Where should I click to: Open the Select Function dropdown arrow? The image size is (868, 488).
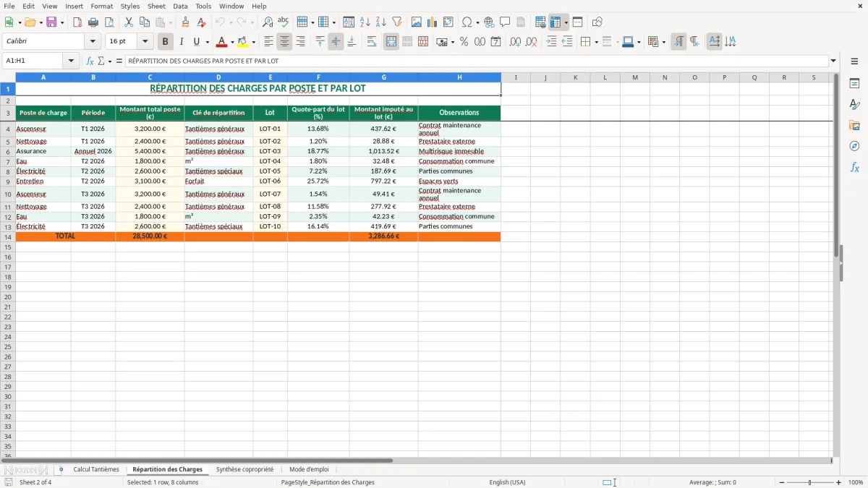(109, 61)
